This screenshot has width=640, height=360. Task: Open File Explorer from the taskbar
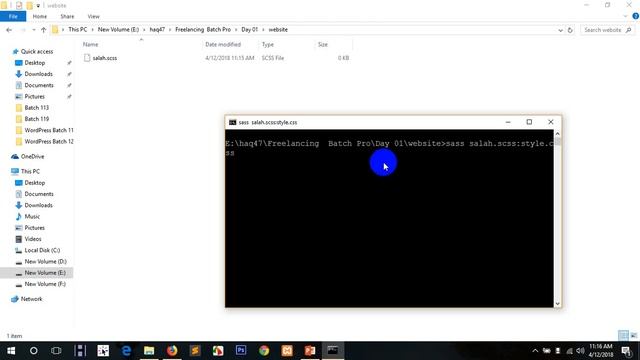point(149,351)
